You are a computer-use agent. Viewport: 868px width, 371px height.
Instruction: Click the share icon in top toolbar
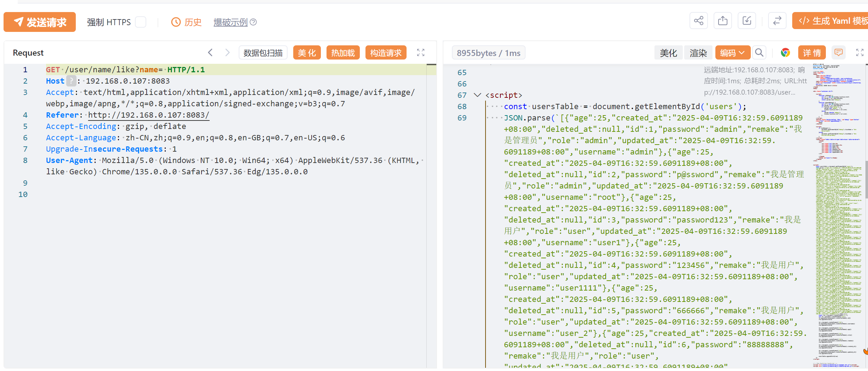click(698, 21)
